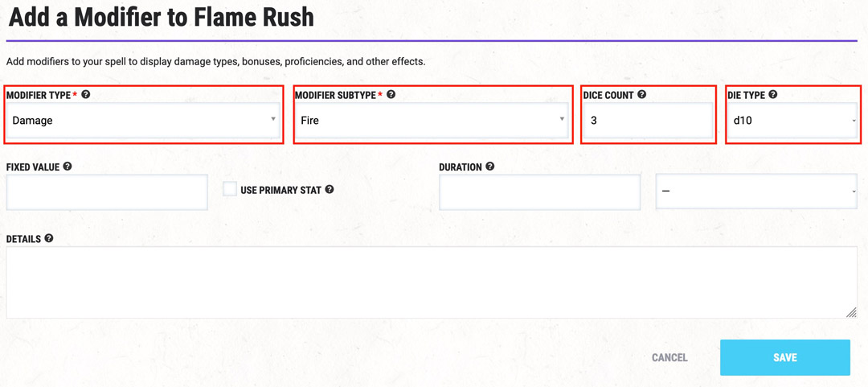
Task: Click the Dice Count help icon
Action: click(641, 95)
